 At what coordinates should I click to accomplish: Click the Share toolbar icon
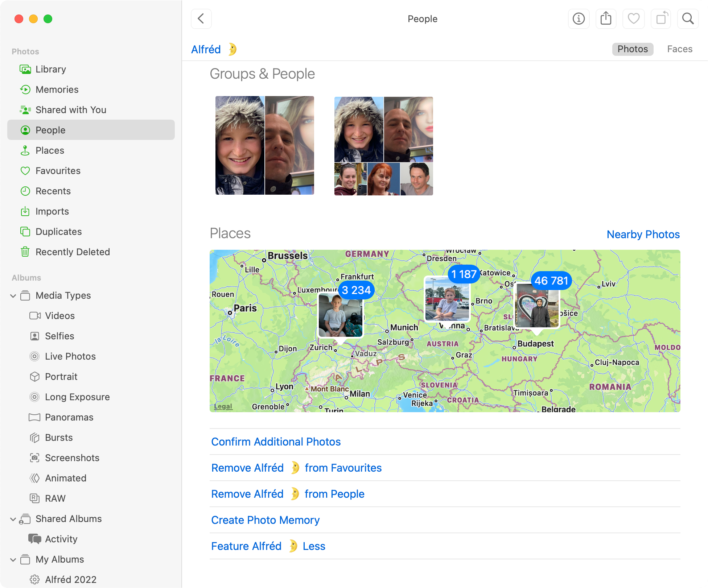pyautogui.click(x=606, y=18)
